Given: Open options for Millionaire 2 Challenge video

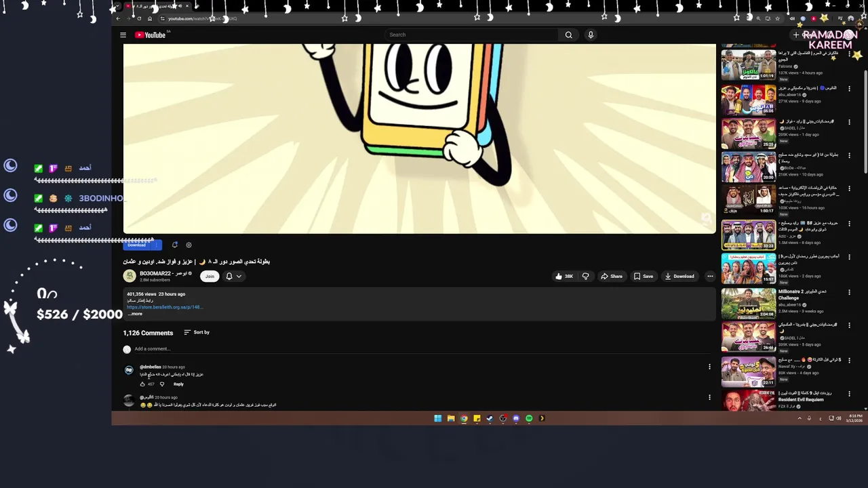Looking at the screenshot, I should point(849,292).
